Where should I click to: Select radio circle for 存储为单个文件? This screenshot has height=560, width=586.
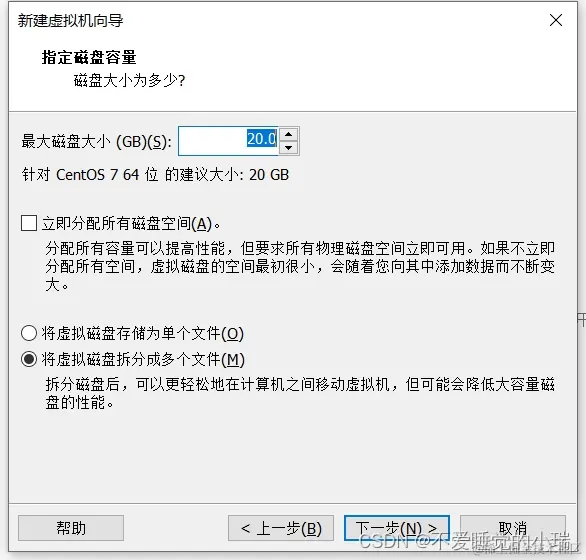[x=29, y=333]
